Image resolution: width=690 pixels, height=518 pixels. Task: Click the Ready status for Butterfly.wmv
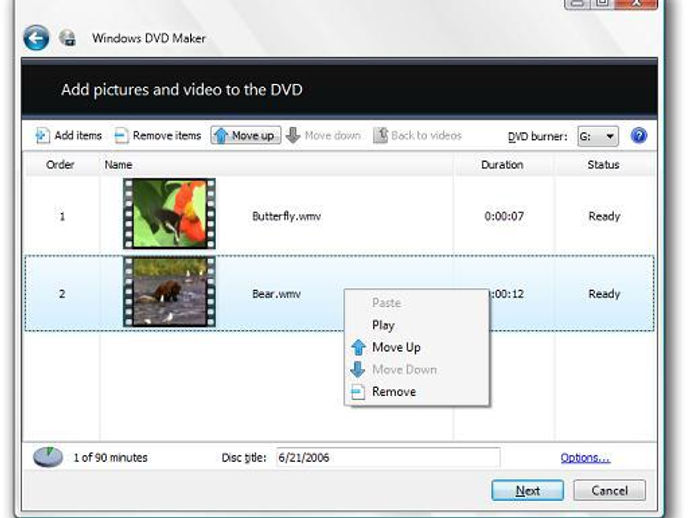604,216
